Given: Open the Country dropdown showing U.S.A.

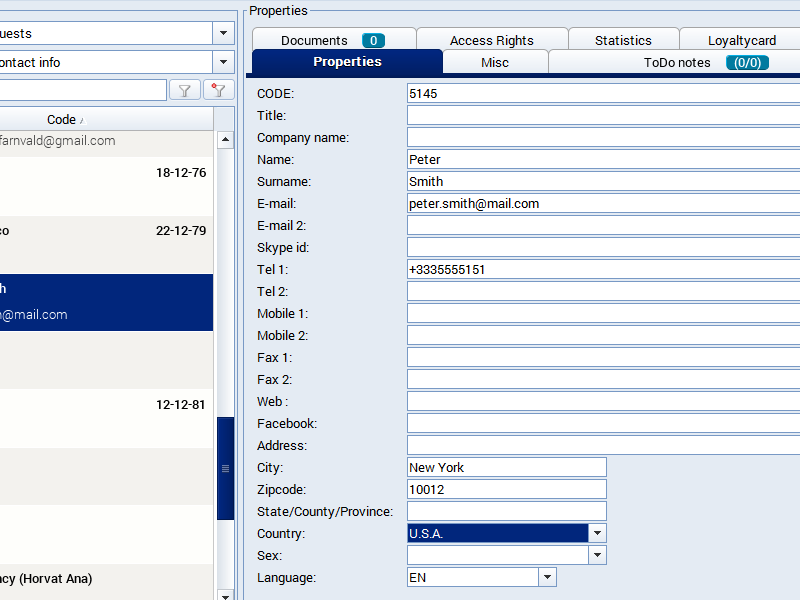Looking at the screenshot, I should 597,533.
